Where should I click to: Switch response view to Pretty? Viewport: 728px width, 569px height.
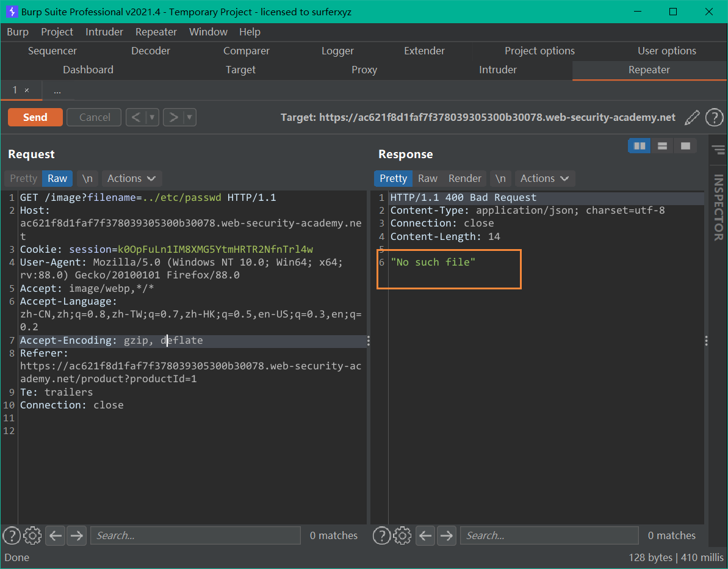coord(393,178)
